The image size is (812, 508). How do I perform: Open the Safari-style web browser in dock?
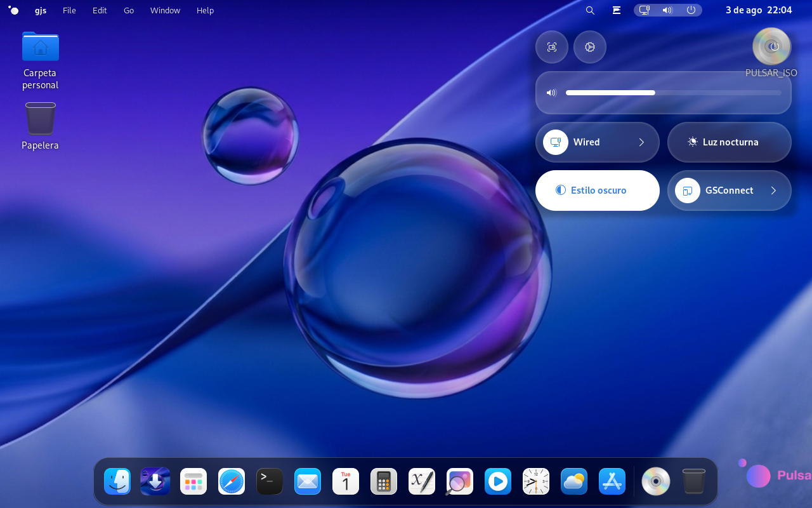point(232,481)
